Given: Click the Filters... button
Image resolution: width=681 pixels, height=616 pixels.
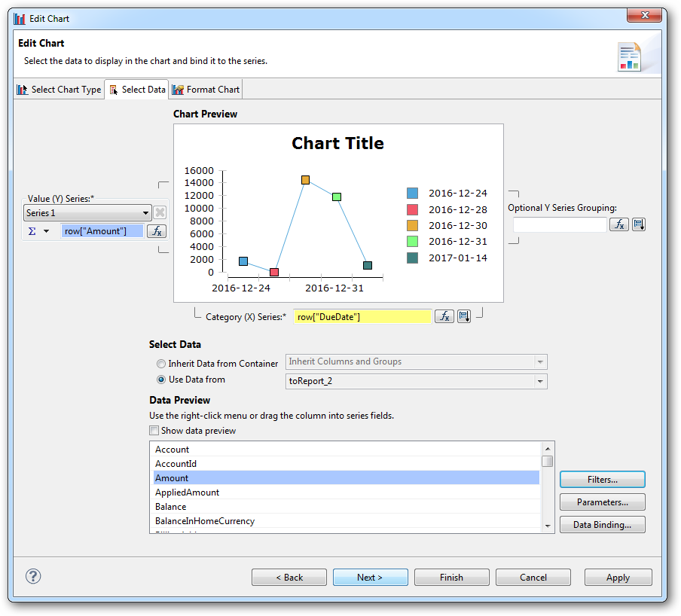Looking at the screenshot, I should [x=602, y=480].
